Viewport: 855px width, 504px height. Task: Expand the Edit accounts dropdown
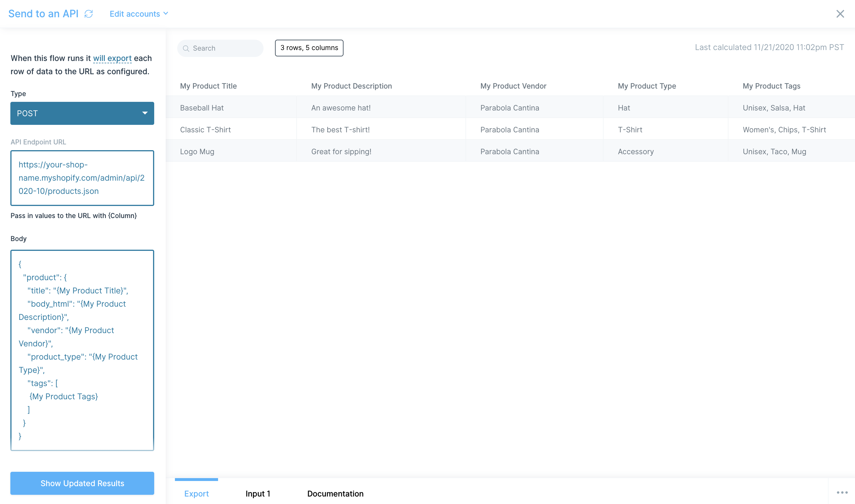(139, 14)
